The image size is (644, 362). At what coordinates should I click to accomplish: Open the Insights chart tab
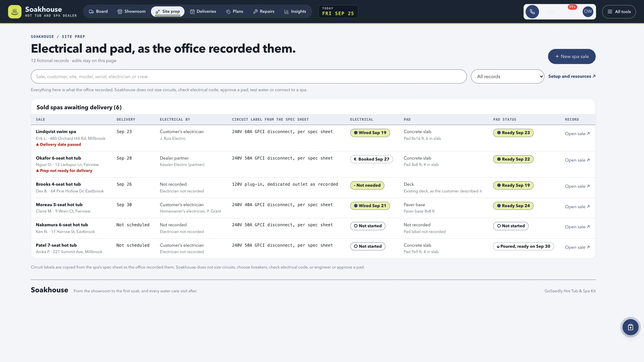coord(295,12)
